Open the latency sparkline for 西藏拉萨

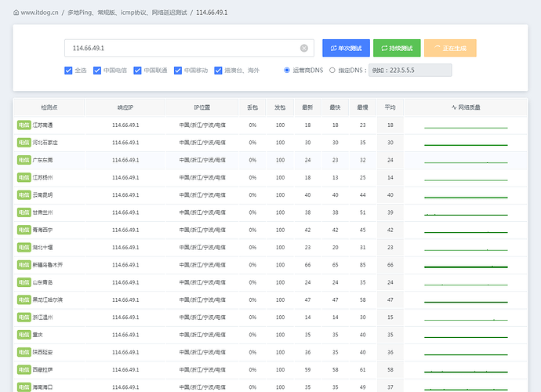466,372
